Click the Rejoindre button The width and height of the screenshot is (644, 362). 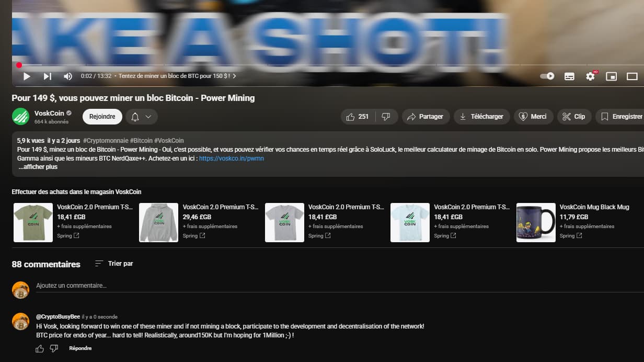pyautogui.click(x=102, y=117)
